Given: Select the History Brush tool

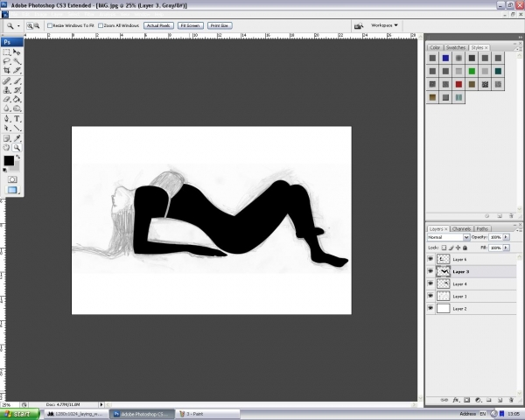Looking at the screenshot, I should [x=17, y=90].
